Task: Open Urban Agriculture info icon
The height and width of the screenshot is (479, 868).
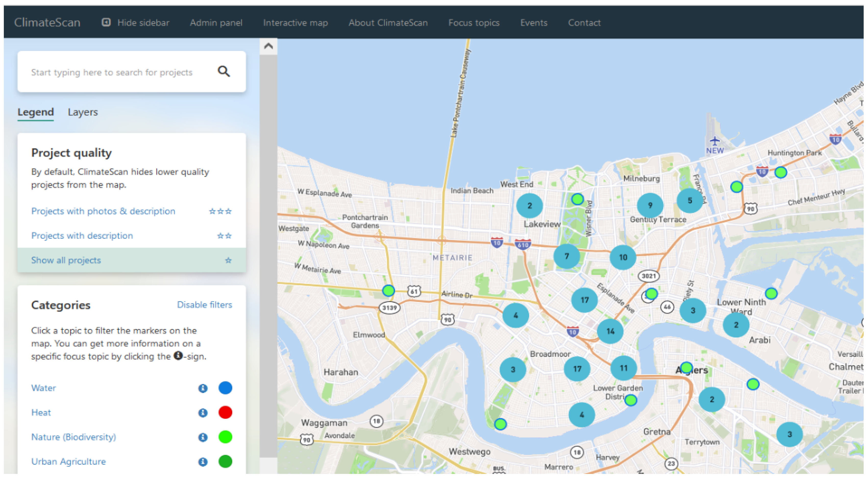Action: (x=203, y=461)
